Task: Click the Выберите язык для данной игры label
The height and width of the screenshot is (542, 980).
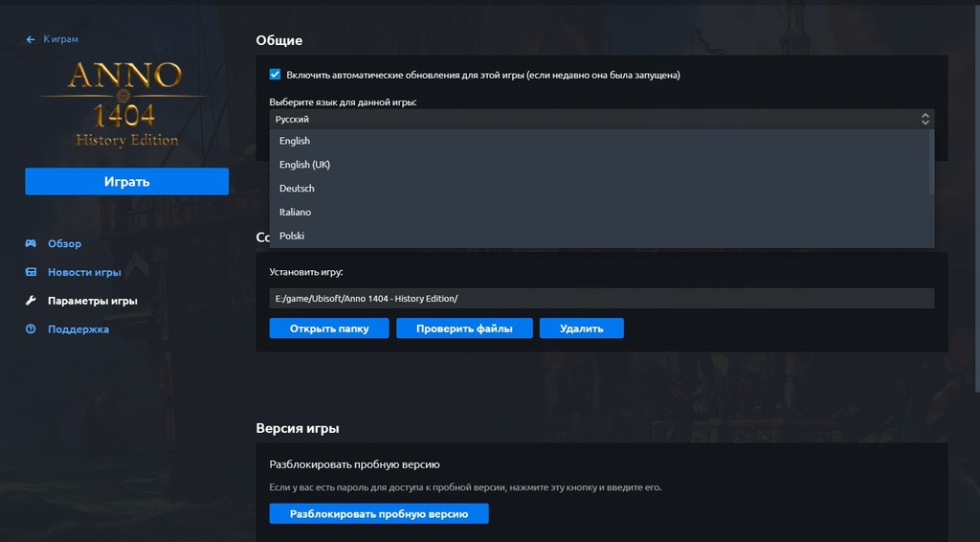Action: 344,102
